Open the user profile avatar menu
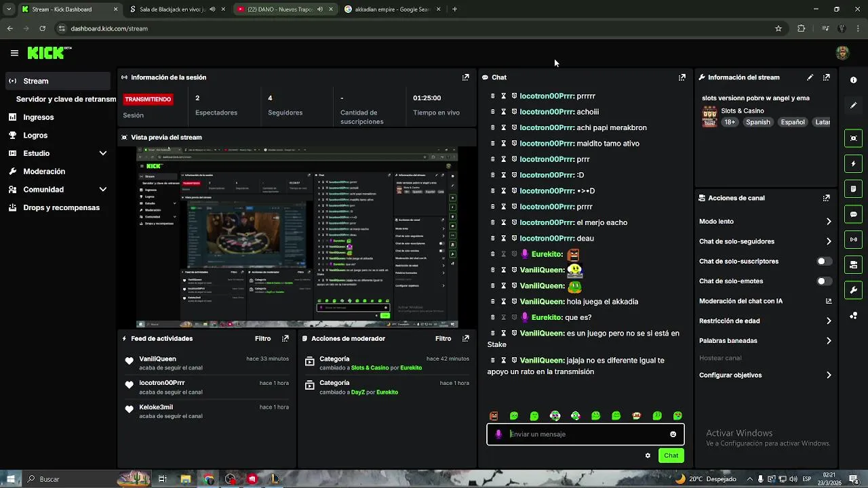Screen dimensions: 868x488 842,53
